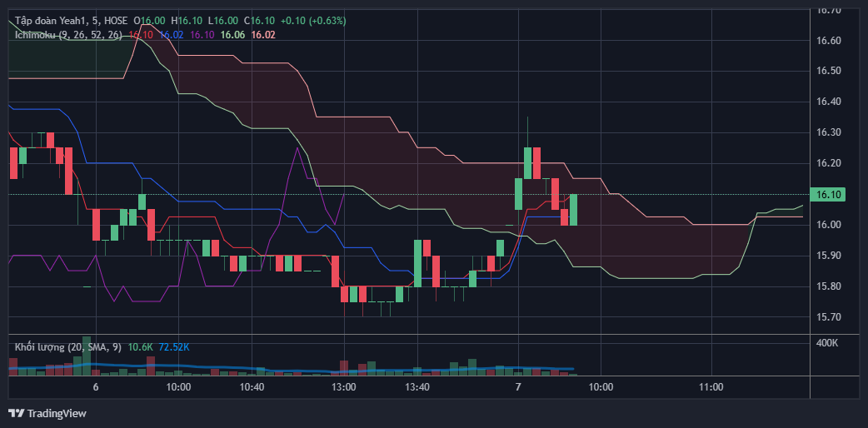The width and height of the screenshot is (868, 428).
Task: Click the first 10:00 time axis label
Action: pos(179,387)
